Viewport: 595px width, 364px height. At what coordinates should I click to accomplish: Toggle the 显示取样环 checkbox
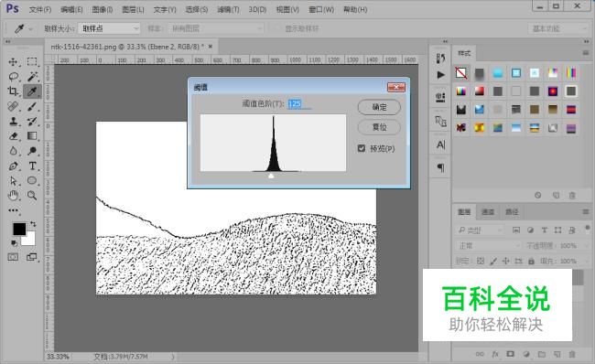click(276, 28)
